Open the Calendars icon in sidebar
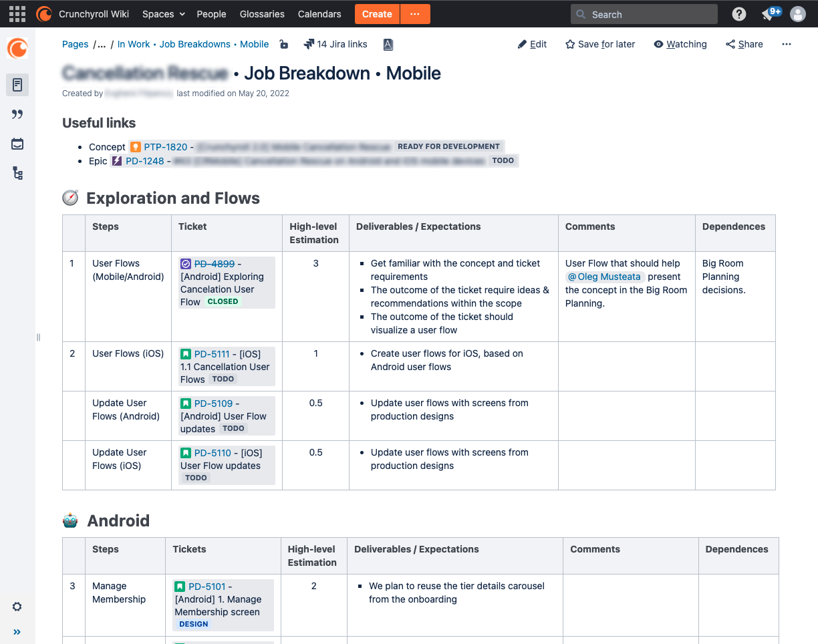This screenshot has height=644, width=818. click(x=17, y=144)
